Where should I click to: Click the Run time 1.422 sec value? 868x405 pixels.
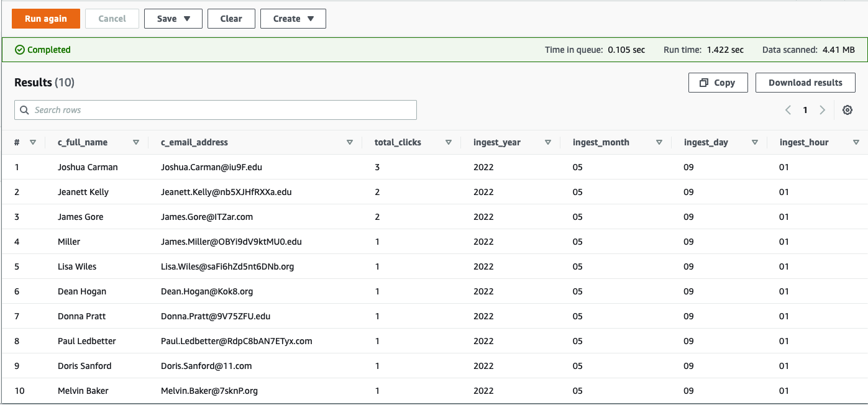(725, 50)
